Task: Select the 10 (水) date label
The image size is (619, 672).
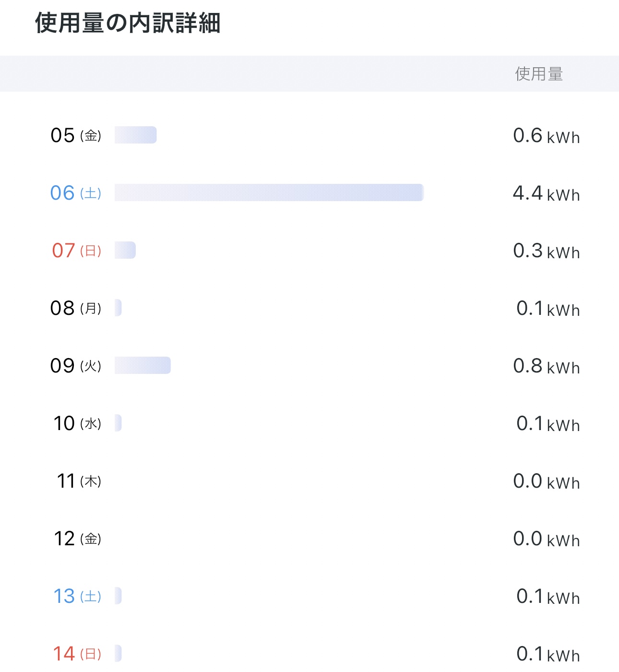Action: [77, 423]
